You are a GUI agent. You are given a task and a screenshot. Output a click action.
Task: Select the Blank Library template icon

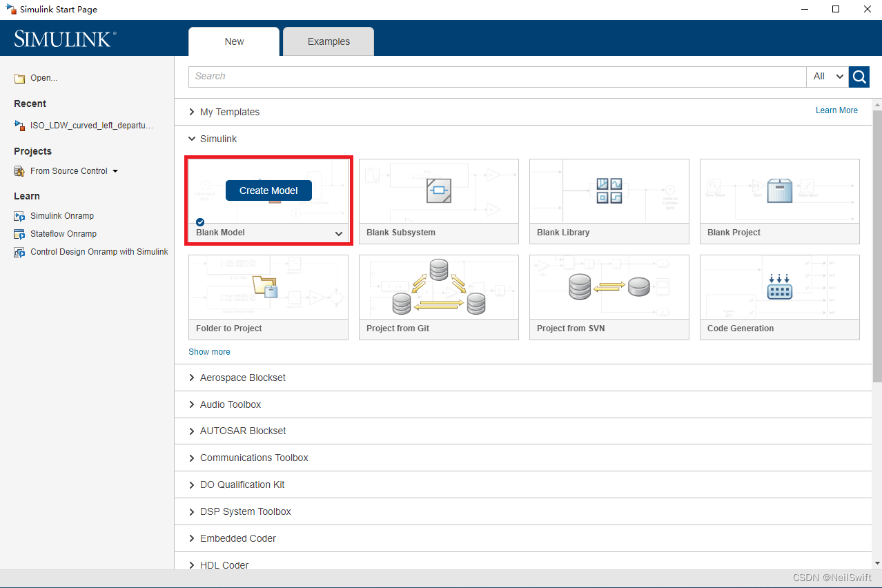coord(609,190)
